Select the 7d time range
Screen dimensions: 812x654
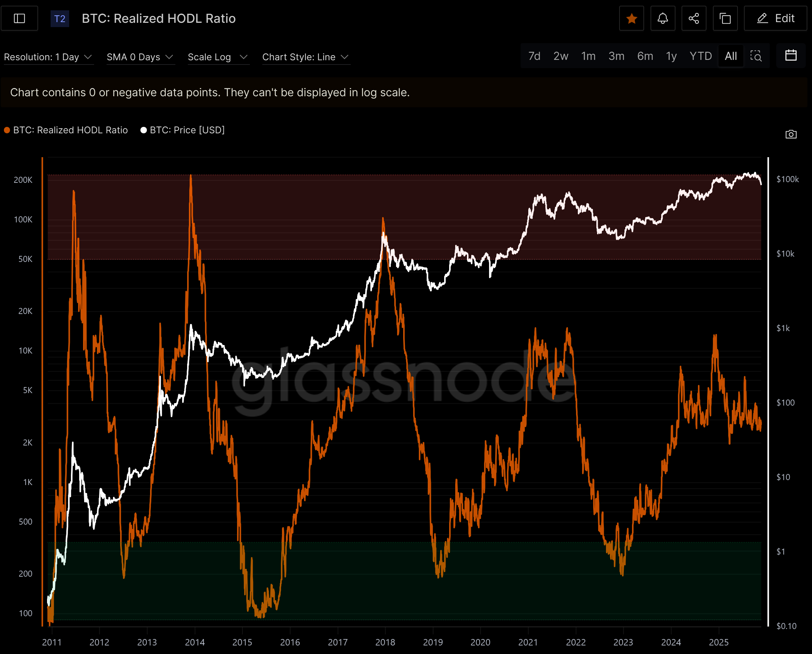coord(534,56)
